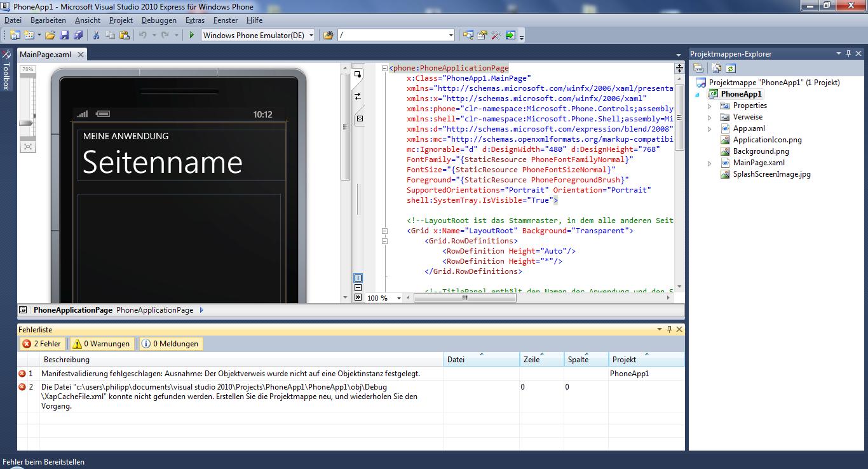The height and width of the screenshot is (469, 868).
Task: Open the Windows Phone Emulator(DE) target dropdown
Action: pyautogui.click(x=311, y=36)
